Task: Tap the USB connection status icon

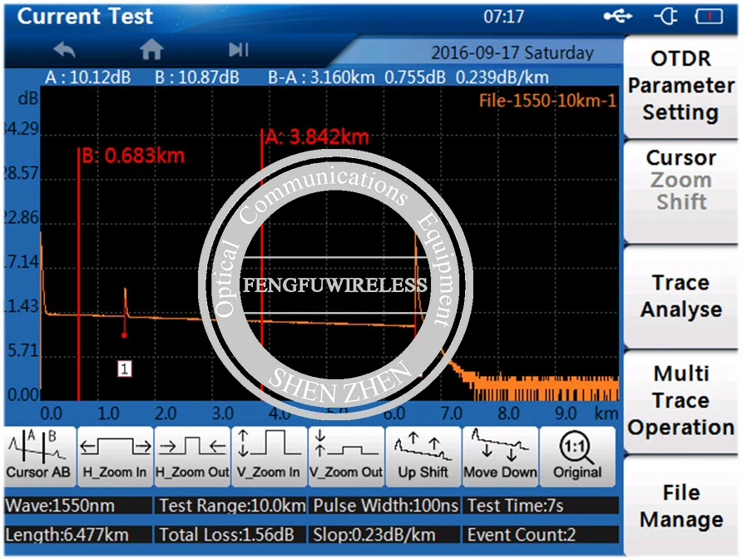Action: click(x=618, y=17)
